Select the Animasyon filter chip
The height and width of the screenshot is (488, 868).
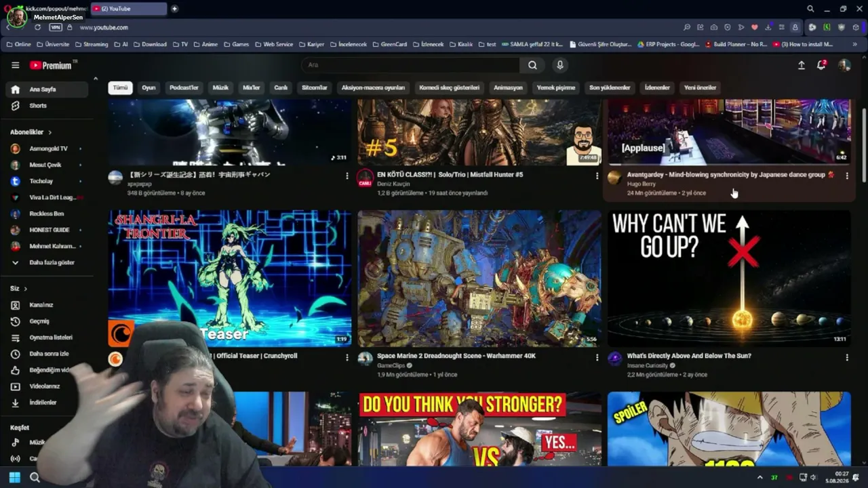tap(508, 87)
